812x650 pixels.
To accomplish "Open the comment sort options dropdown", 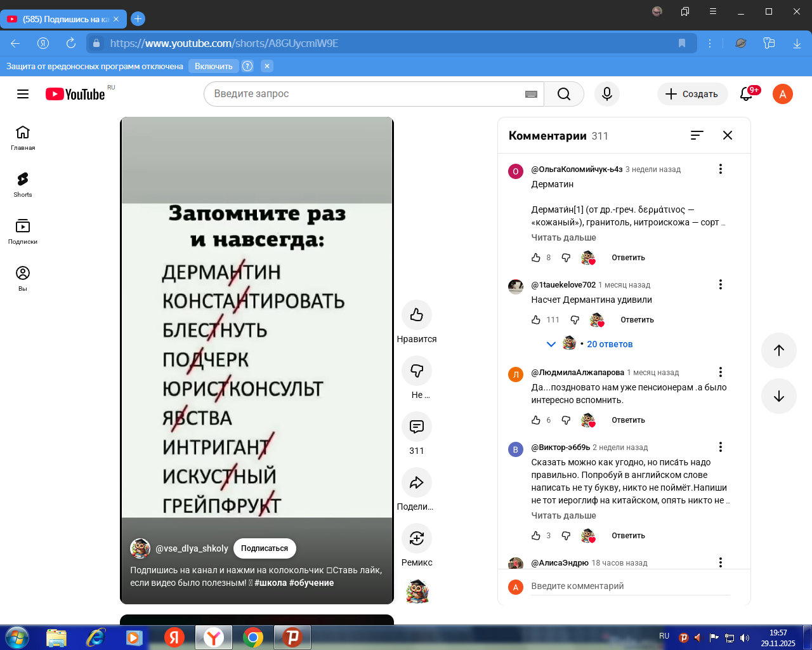I will 697,135.
